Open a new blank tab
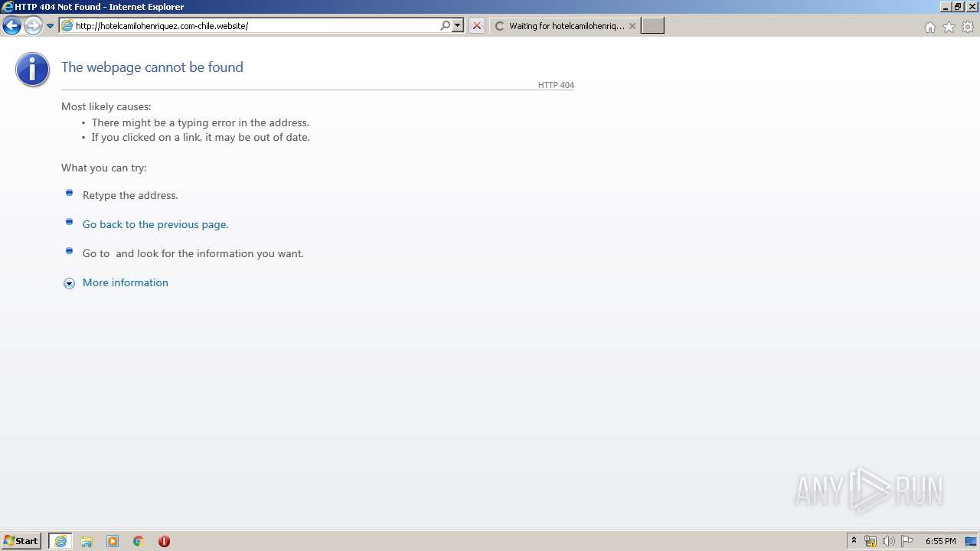Viewport: 980px width, 551px height. [652, 26]
